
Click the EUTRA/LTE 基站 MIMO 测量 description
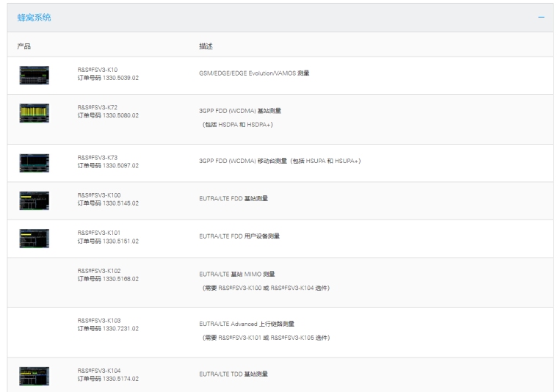(237, 274)
